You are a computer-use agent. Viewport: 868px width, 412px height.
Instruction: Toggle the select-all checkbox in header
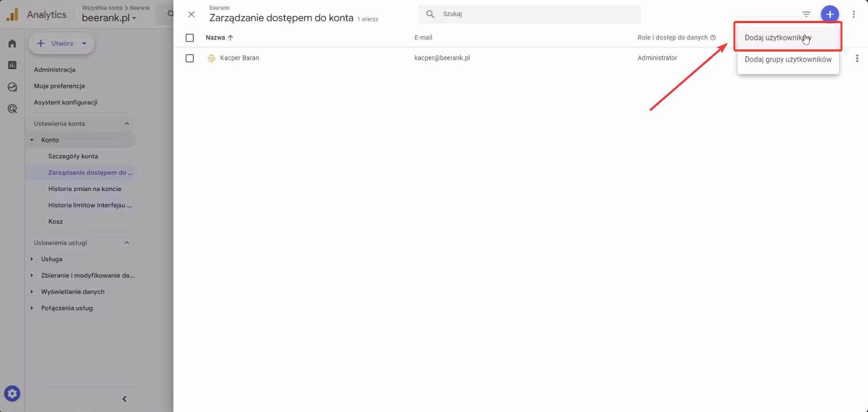190,38
